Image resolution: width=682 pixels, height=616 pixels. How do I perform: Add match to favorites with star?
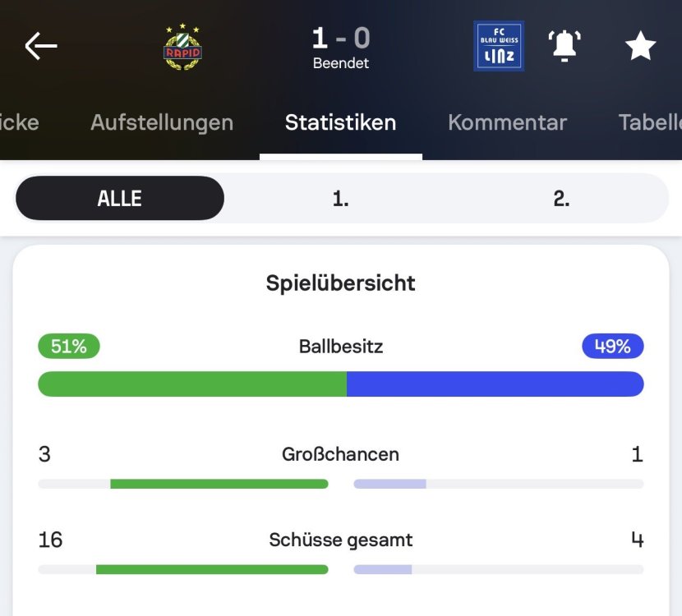click(x=640, y=46)
